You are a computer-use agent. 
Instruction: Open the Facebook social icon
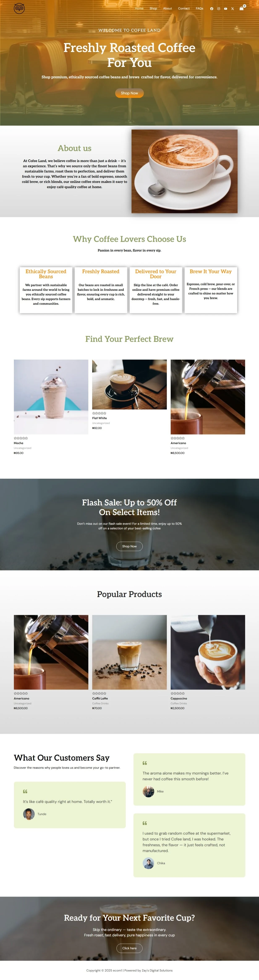coord(212,9)
